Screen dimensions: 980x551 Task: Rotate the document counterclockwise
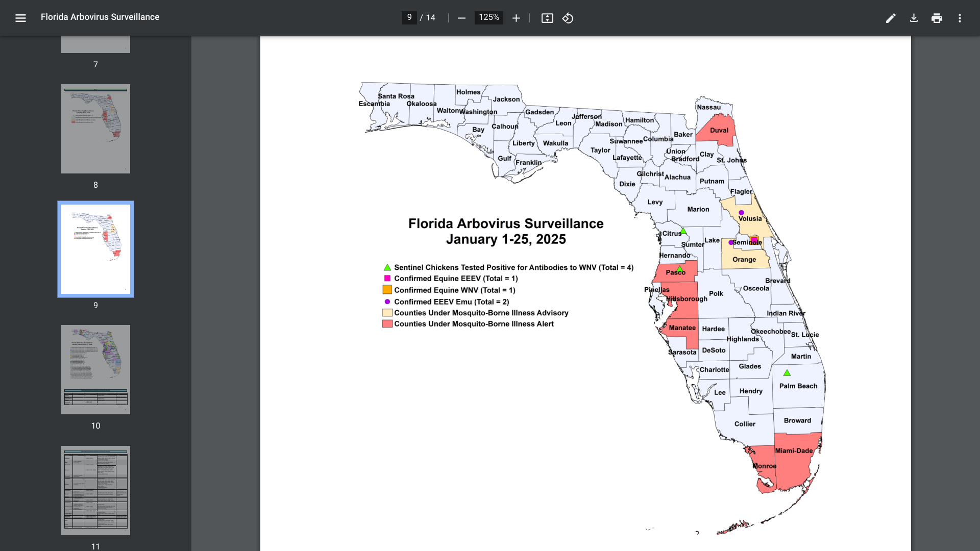(568, 18)
